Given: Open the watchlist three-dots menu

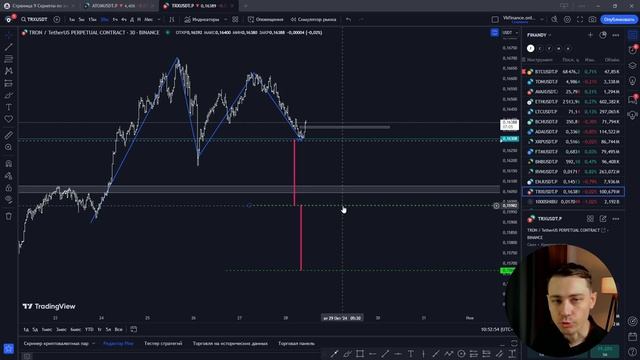Looking at the screenshot, I should pos(616,35).
